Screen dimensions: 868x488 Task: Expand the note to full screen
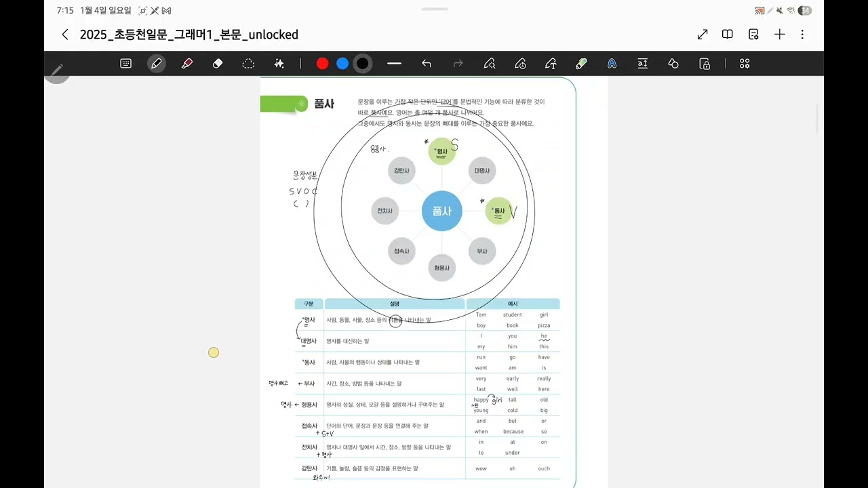703,35
